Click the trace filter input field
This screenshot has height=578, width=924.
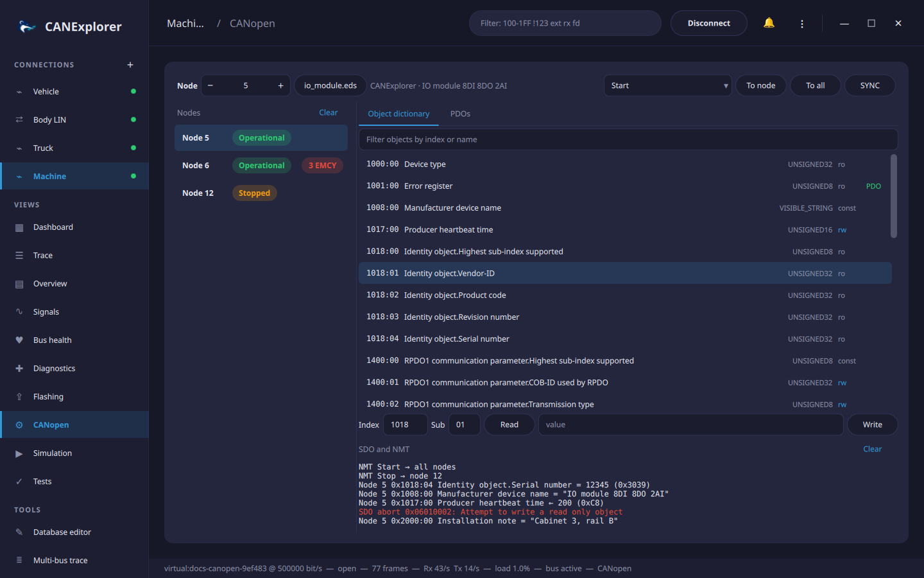click(x=565, y=23)
